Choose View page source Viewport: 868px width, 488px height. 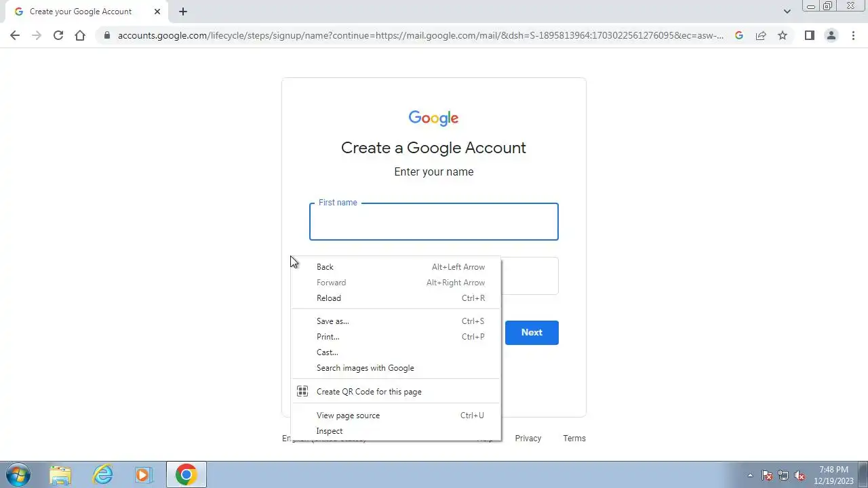(396, 415)
